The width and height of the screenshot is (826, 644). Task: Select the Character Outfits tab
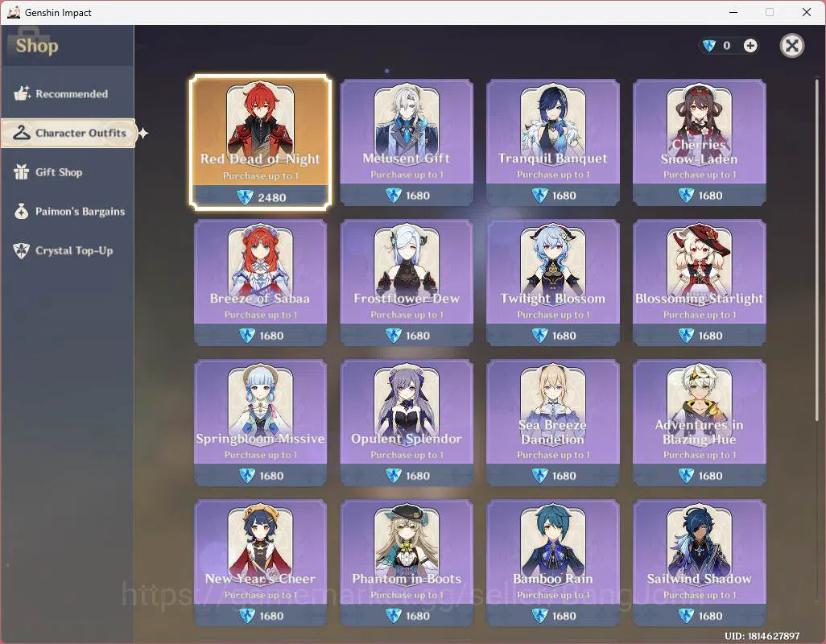68,133
